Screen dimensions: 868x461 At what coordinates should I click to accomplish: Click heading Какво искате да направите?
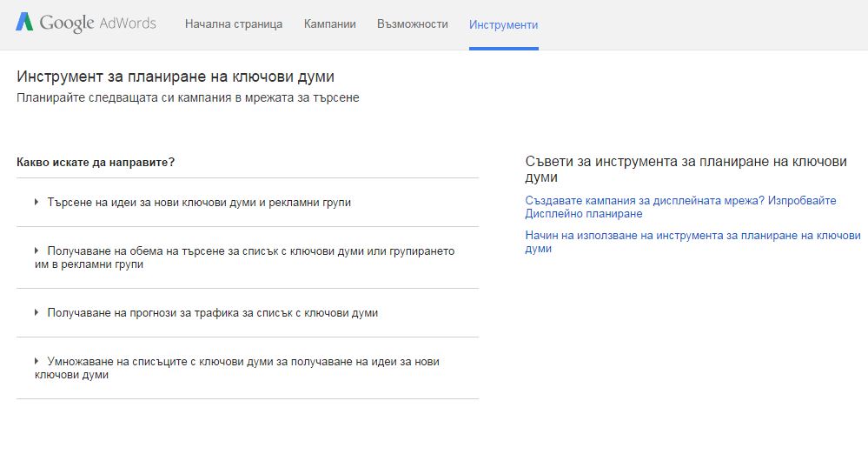[x=96, y=163]
